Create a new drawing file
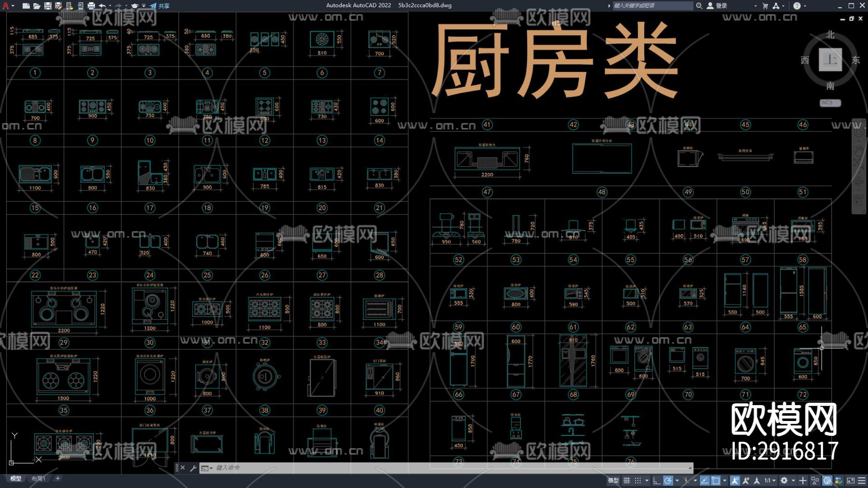The image size is (868, 488). [26, 6]
